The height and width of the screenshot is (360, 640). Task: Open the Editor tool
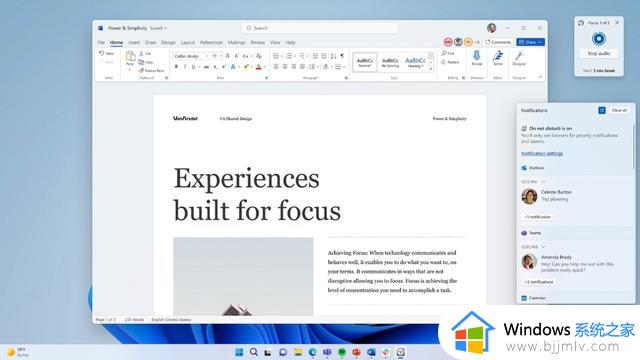tap(498, 58)
